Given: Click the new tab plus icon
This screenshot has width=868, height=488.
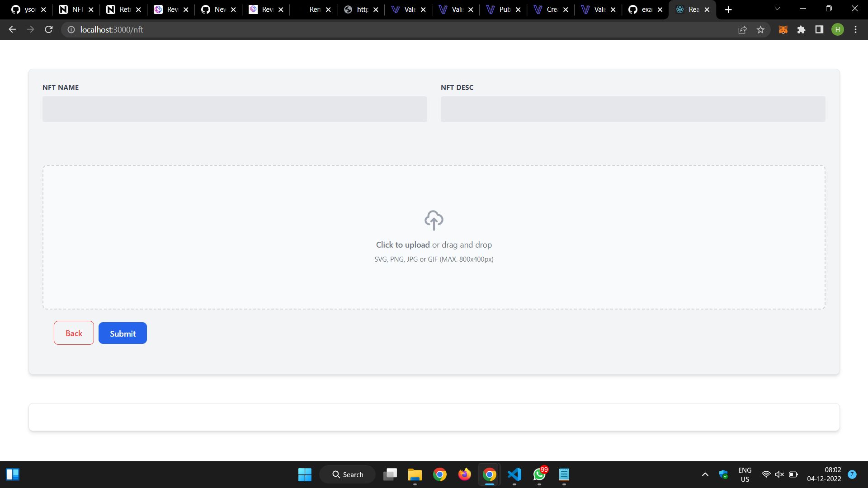Looking at the screenshot, I should pos(726,9).
